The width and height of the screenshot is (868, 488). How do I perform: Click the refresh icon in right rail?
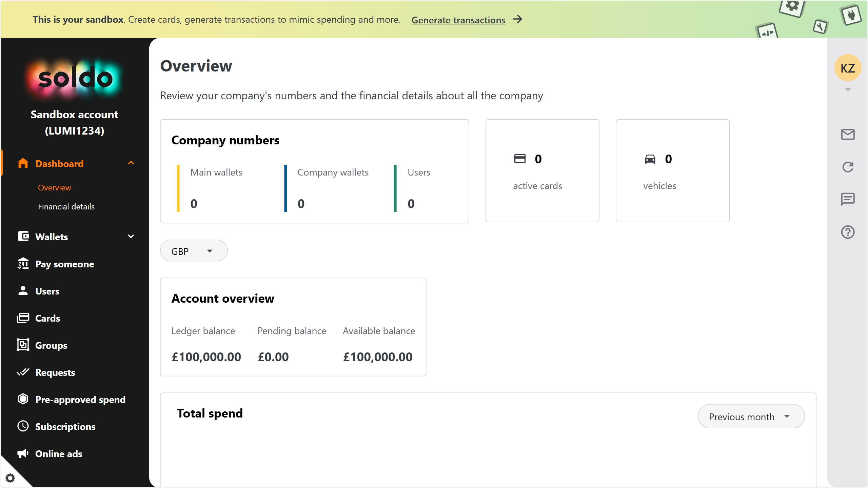point(848,167)
